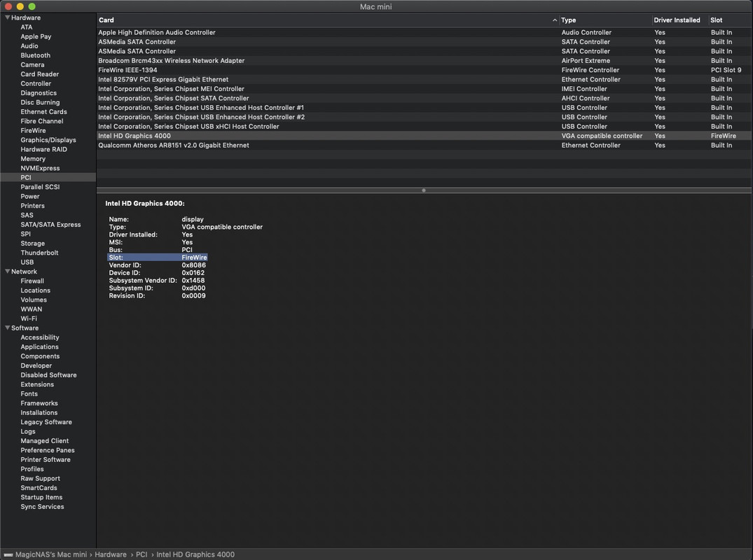Viewport: 753px width, 560px height.
Task: Select Wi-Fi under Network
Action: point(28,318)
